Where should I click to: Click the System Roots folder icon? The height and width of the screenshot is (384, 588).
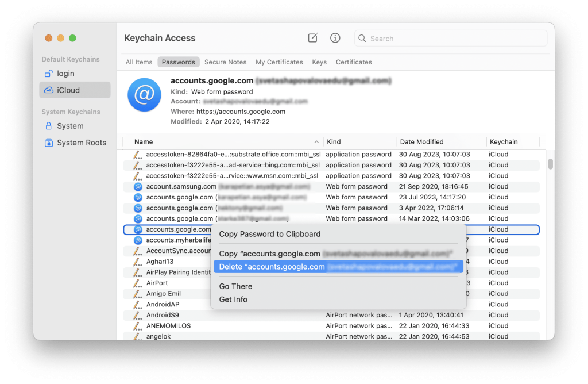click(49, 143)
